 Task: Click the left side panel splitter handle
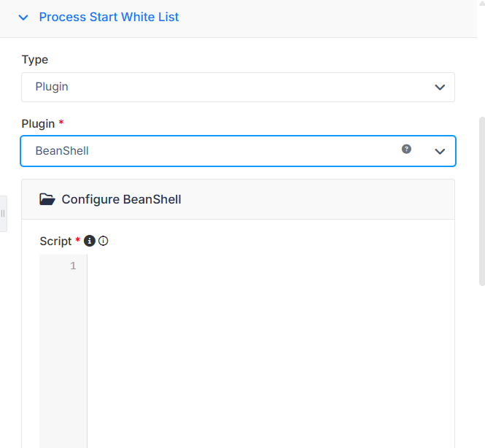pos(3,214)
